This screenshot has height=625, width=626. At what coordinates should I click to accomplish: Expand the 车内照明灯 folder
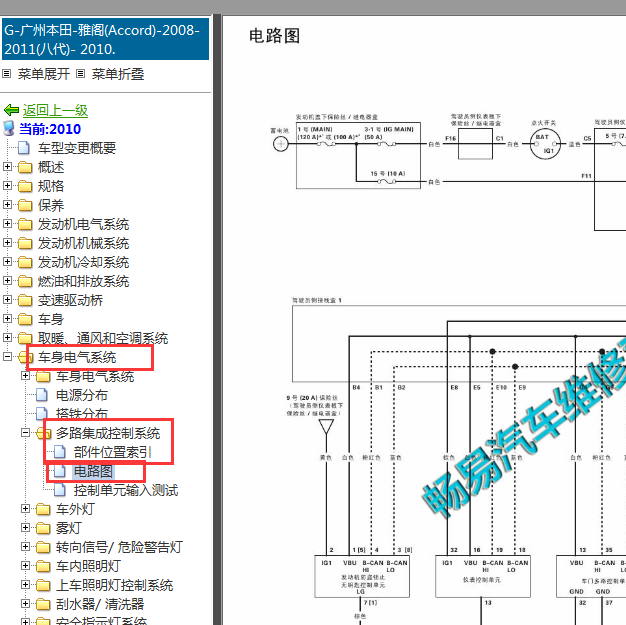(25, 565)
